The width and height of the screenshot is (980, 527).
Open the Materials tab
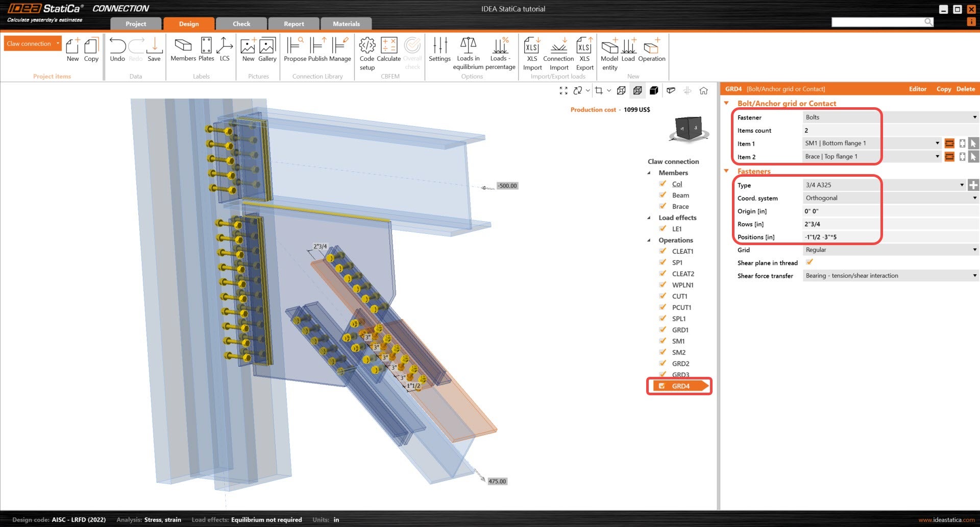[x=346, y=24]
